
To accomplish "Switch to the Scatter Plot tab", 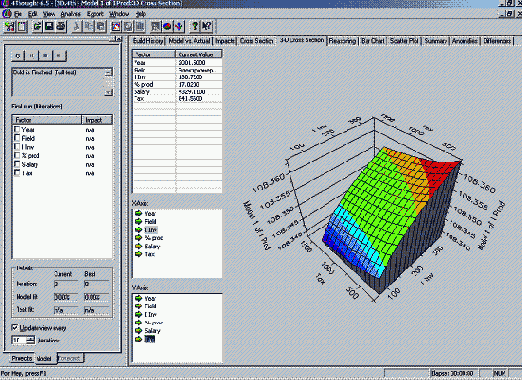I will [x=404, y=41].
